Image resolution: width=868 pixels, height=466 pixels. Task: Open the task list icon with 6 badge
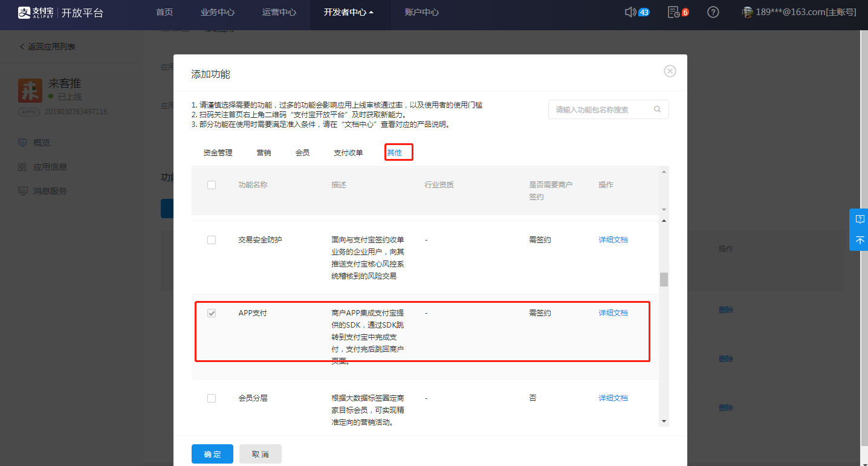pyautogui.click(x=673, y=12)
